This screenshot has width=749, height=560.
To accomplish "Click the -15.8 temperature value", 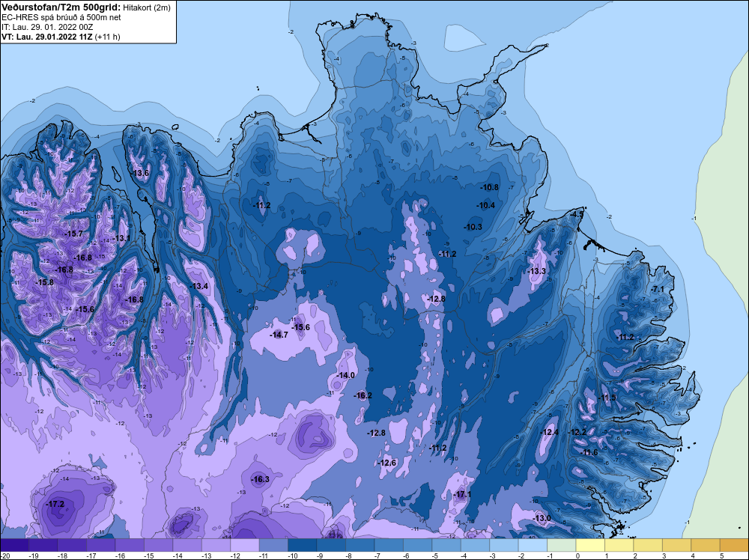I will [44, 282].
